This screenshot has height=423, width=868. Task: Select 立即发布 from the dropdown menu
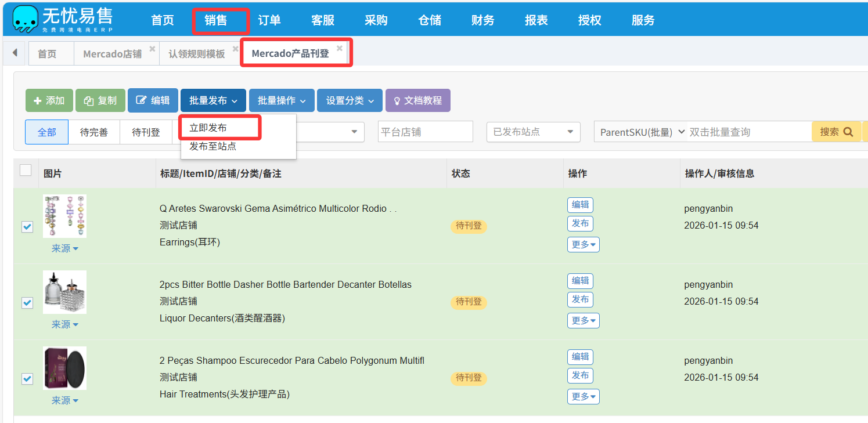coord(208,128)
